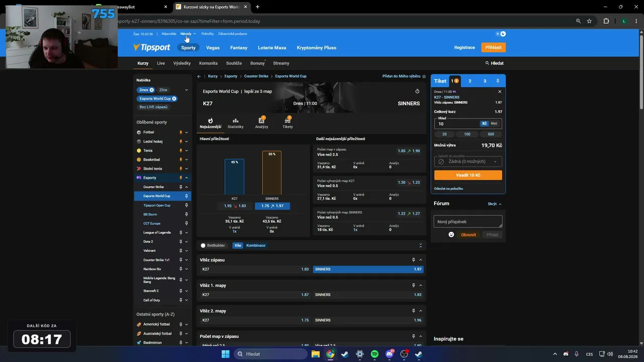Open the Vegas section
The height and width of the screenshot is (362, 644).
213,48
